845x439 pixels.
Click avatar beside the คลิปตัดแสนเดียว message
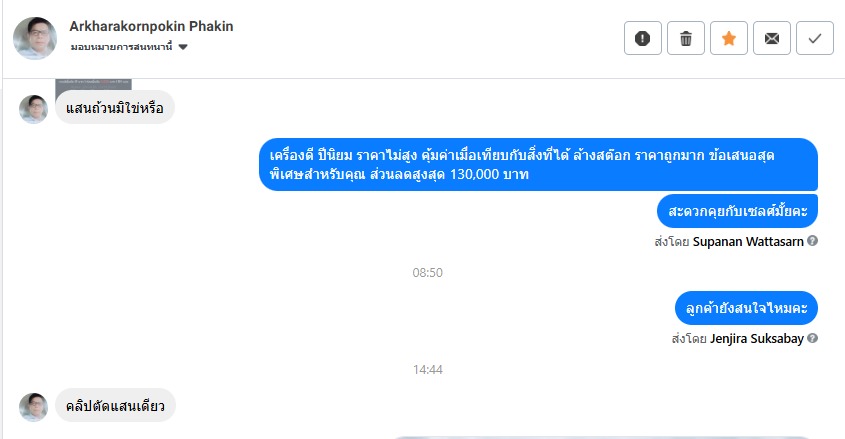[34, 407]
